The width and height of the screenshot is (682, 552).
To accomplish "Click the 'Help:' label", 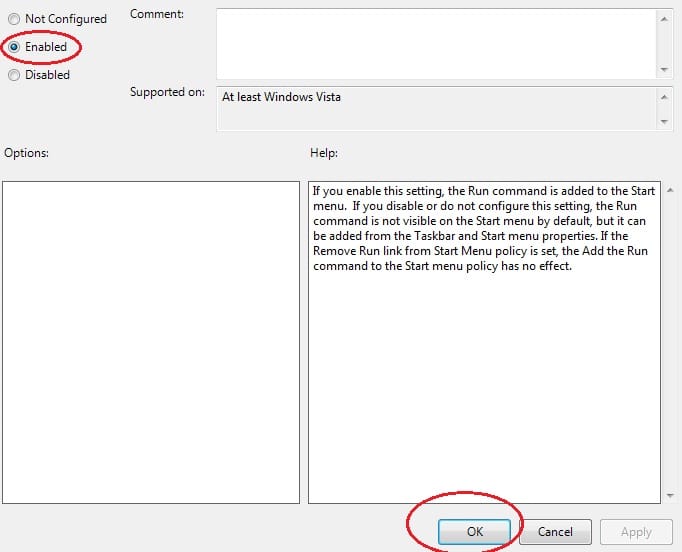I will 324,153.
